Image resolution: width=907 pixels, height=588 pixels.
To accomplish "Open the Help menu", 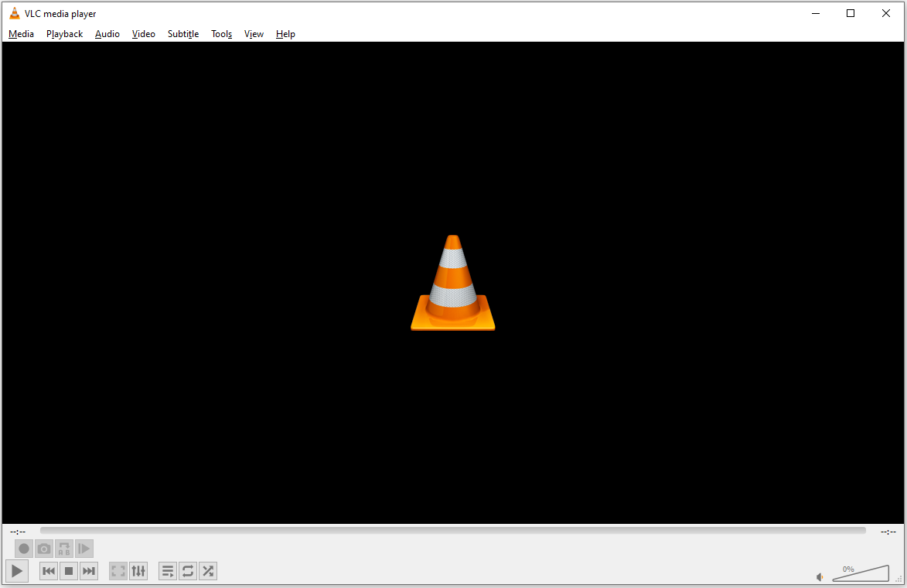I will click(286, 34).
